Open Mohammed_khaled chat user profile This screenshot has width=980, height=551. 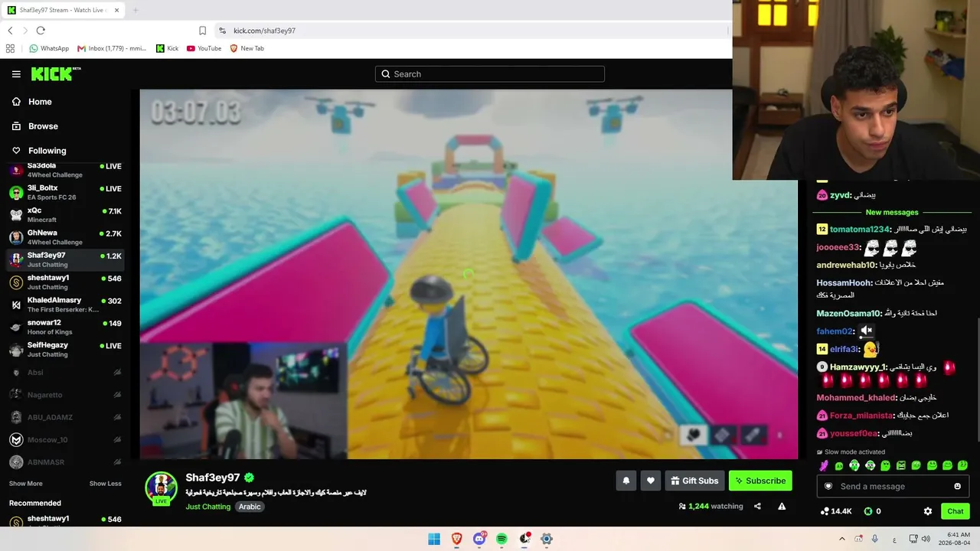[856, 398]
